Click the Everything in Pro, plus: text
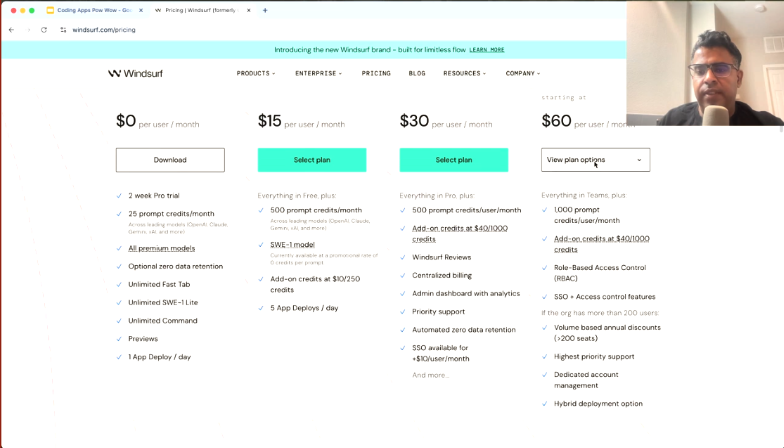784x448 pixels. coord(437,196)
